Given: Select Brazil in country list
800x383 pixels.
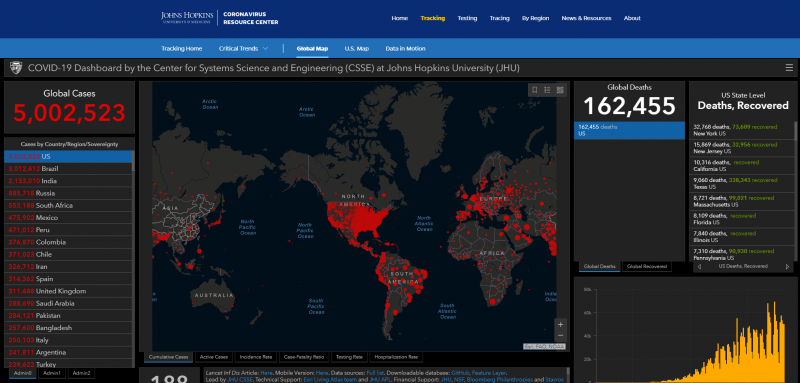Looking at the screenshot, I should pyautogui.click(x=68, y=168).
